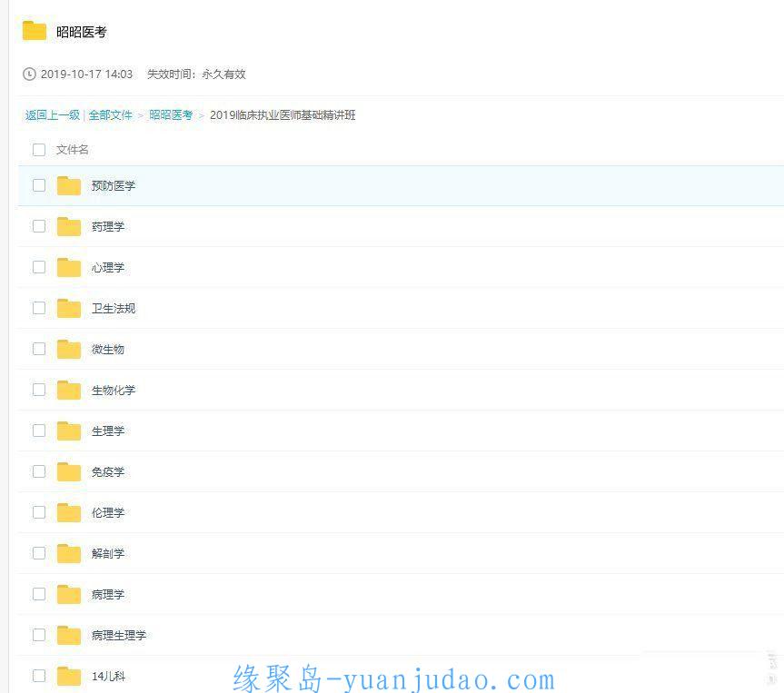784x693 pixels.
Task: Check the box for 免疫学
Action: click(x=38, y=471)
